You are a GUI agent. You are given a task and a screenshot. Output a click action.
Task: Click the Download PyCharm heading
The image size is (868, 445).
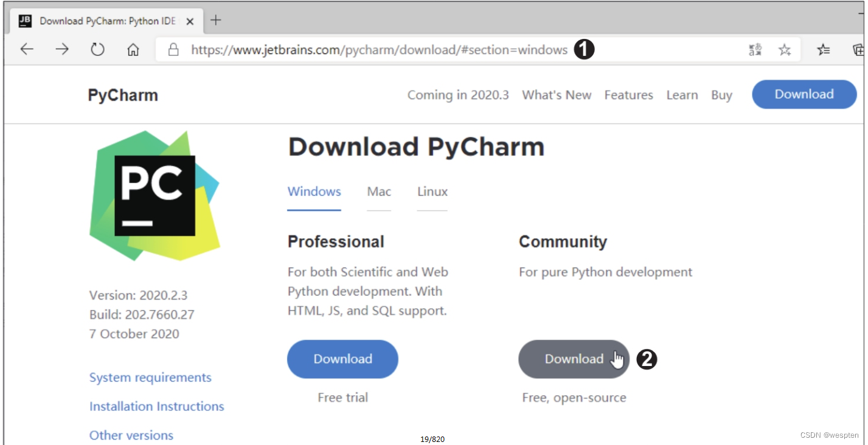(x=416, y=147)
